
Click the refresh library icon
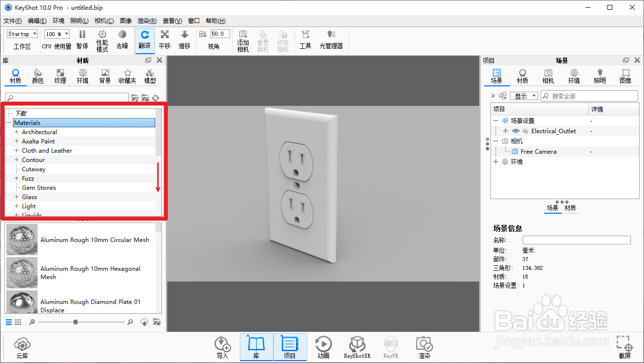(x=156, y=98)
